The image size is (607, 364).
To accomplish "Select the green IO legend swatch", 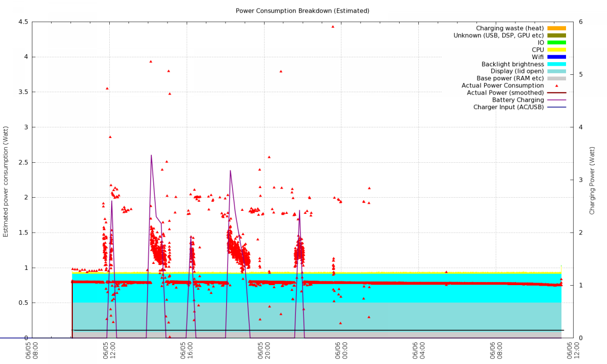I will click(x=556, y=42).
